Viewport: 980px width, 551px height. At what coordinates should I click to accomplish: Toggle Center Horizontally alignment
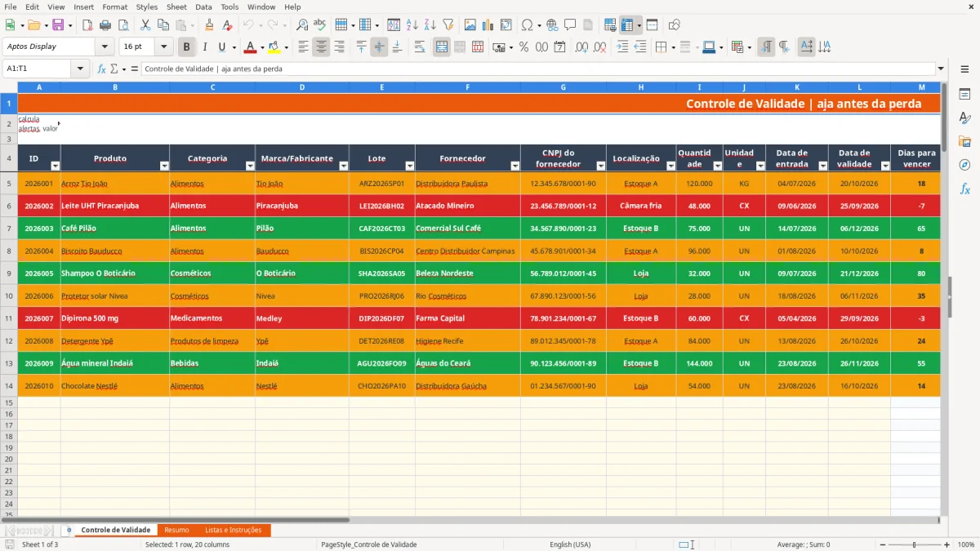[x=321, y=47]
